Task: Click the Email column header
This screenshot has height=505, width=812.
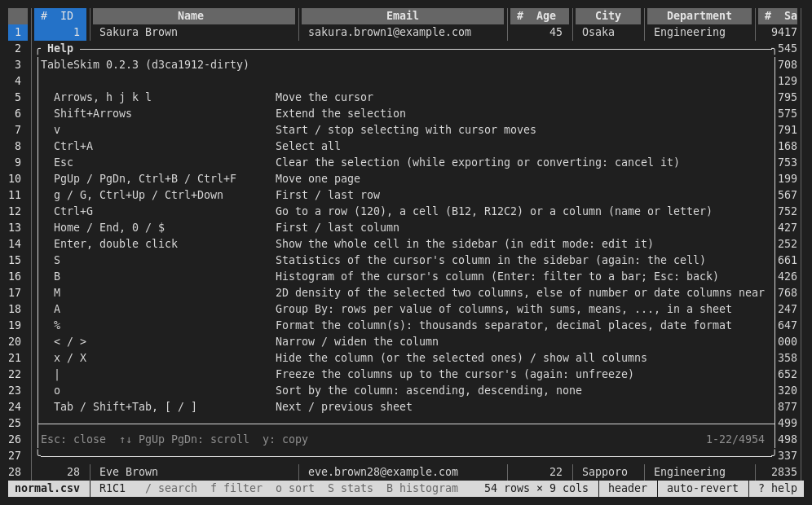Action: pyautogui.click(x=403, y=16)
